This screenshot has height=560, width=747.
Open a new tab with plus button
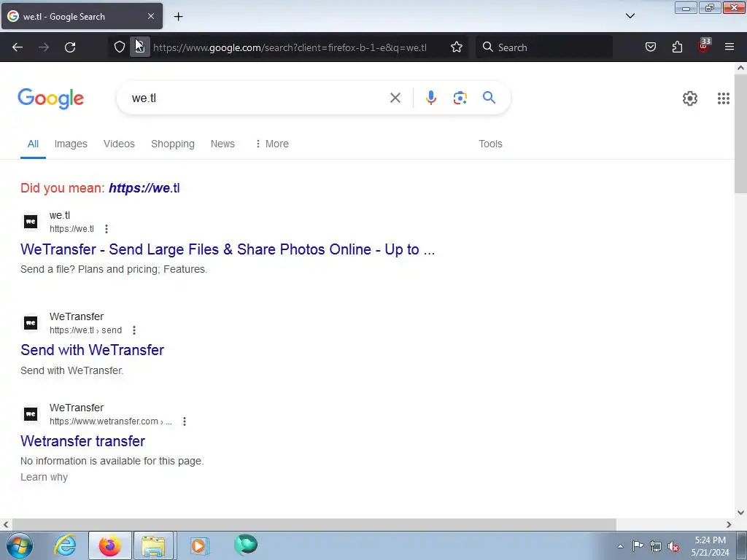[x=178, y=17]
